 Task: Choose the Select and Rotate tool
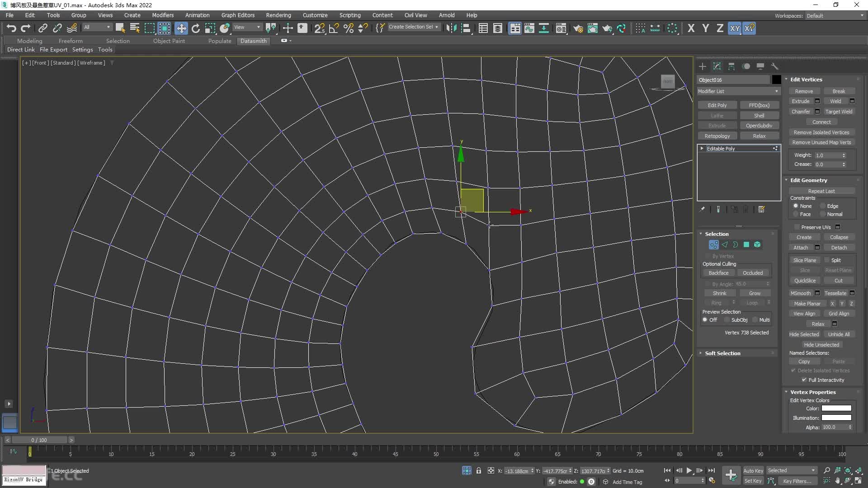tap(196, 28)
